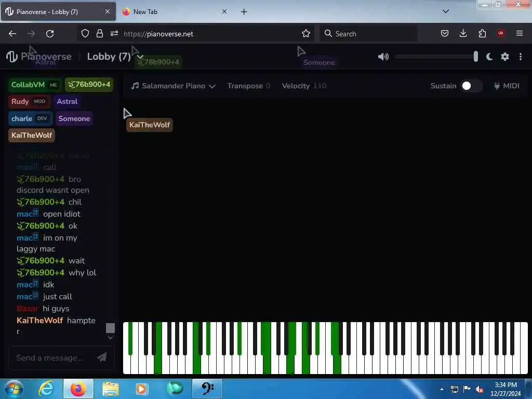Toggle the Sustain switch

pos(471,86)
